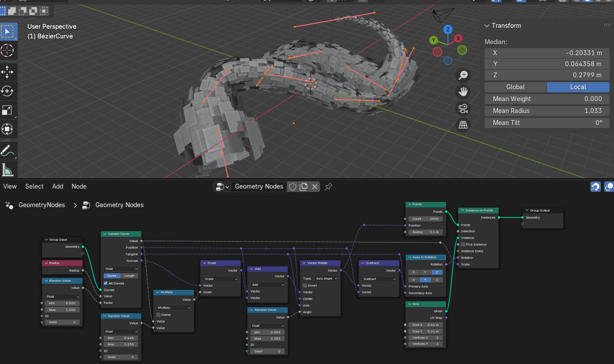The width and height of the screenshot is (614, 364).
Task: Select the Select Box tool
Action: 8,32
